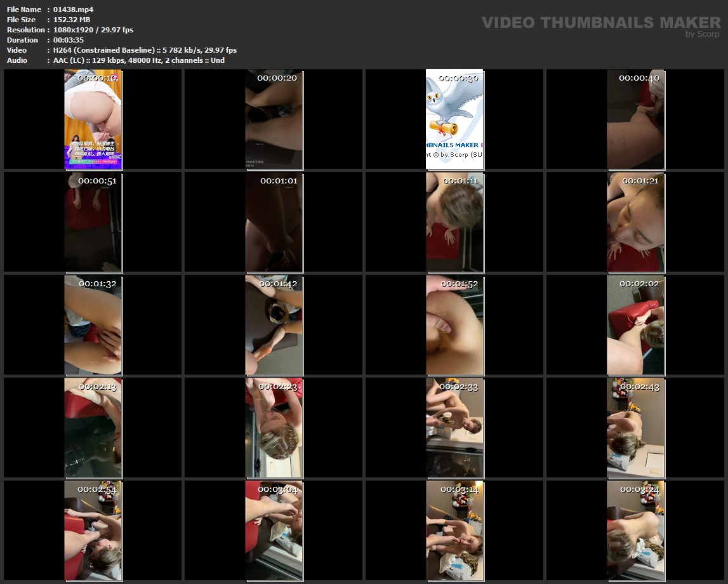
Task: Click the "File Size" label
Action: [x=21, y=20]
